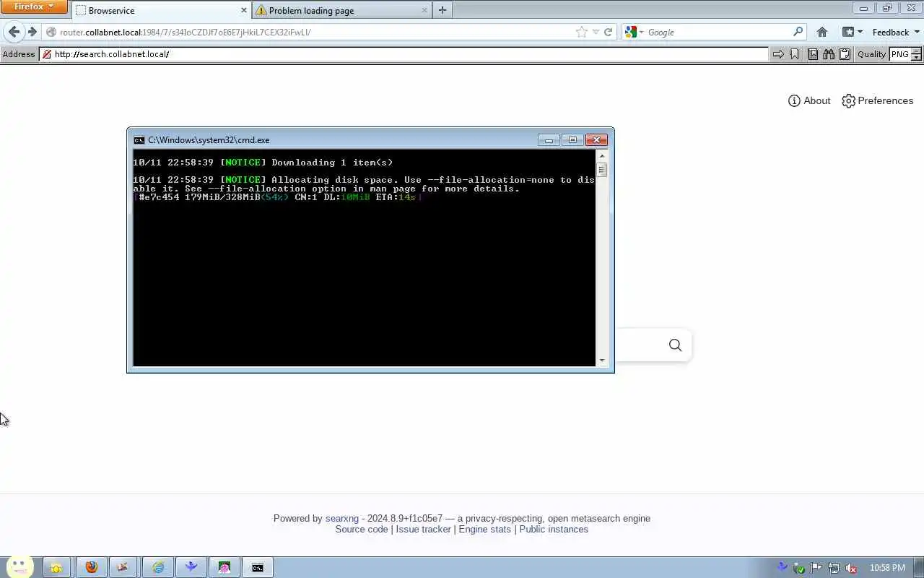Open the searxng footer link
The width and height of the screenshot is (924, 578).
342,518
